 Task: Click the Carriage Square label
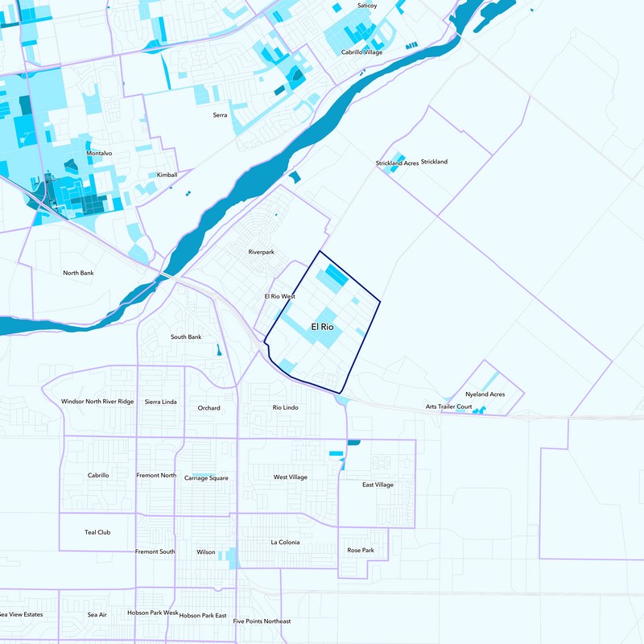(206, 478)
